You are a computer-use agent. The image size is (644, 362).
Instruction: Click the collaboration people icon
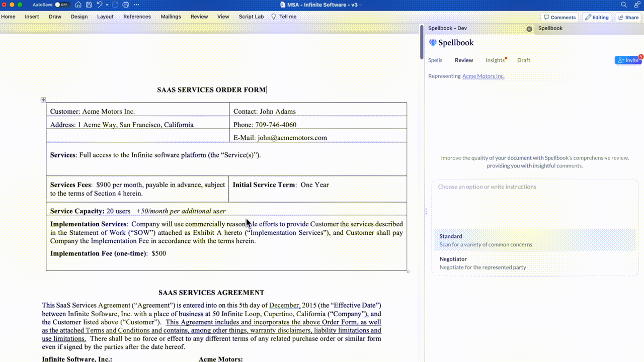637,5
